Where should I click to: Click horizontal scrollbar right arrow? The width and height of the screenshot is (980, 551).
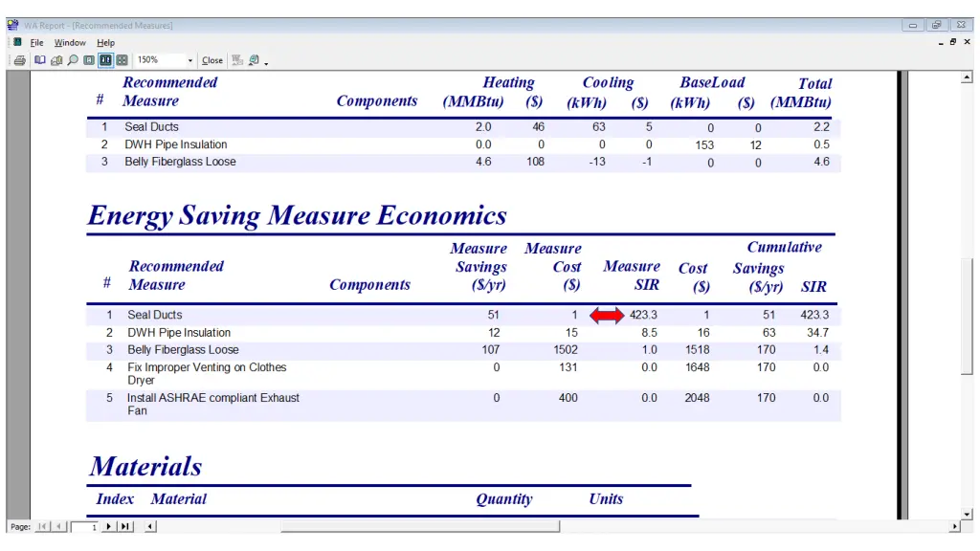(954, 527)
